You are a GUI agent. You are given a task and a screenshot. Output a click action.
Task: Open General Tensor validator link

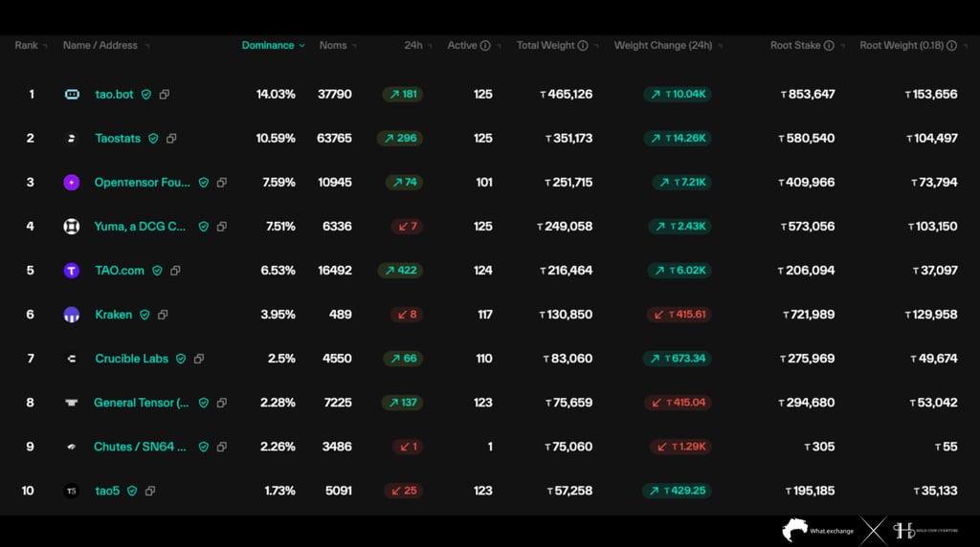point(142,403)
